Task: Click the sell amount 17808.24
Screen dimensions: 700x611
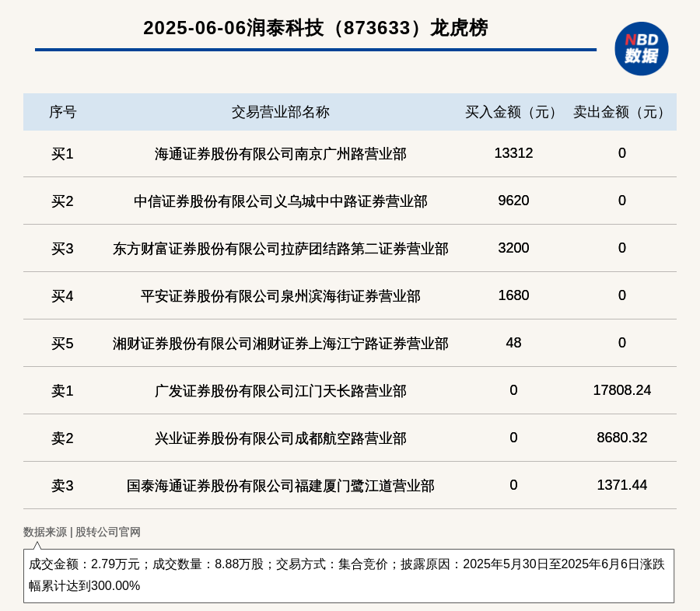Action: (622, 390)
